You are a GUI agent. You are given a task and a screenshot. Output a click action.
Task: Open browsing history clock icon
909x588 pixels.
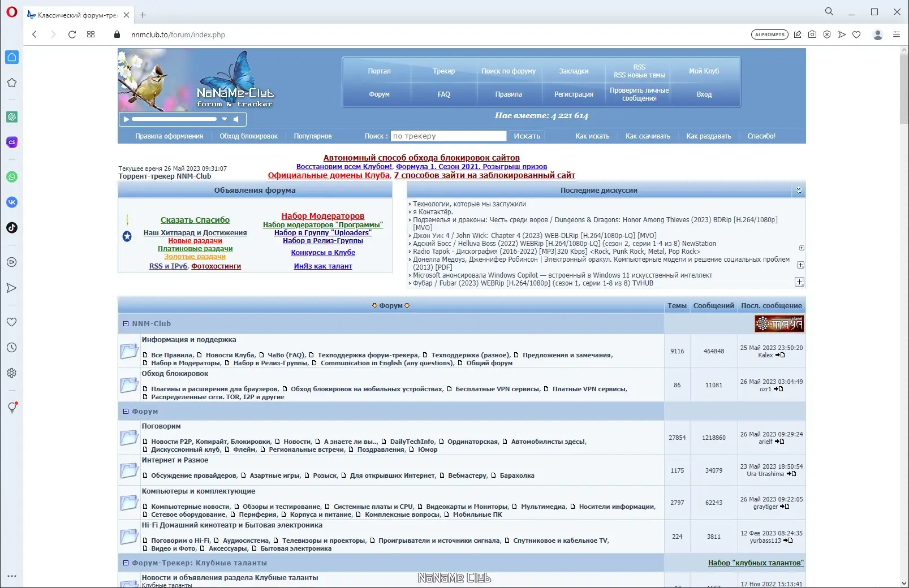(12, 348)
